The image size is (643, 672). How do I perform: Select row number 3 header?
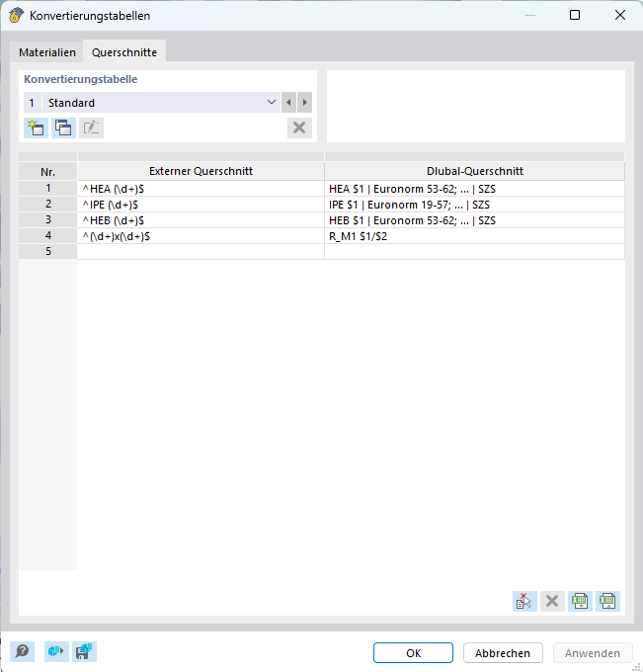[48, 220]
